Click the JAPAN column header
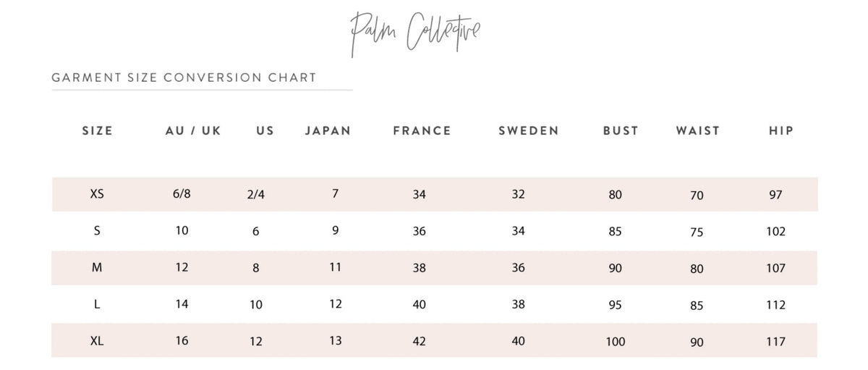868x370 pixels. [328, 131]
